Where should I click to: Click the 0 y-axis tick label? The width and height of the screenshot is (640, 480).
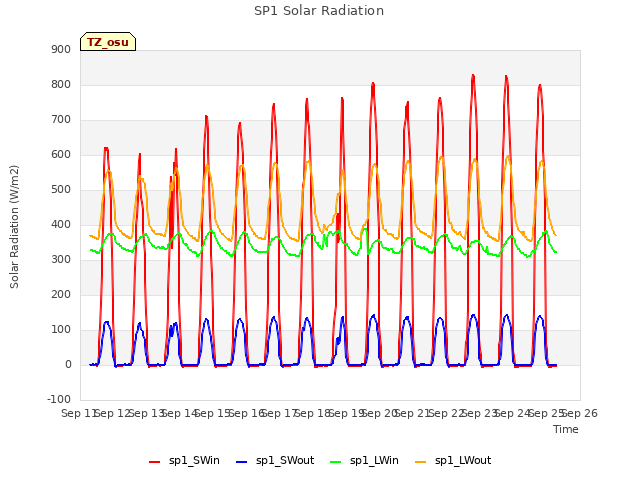point(68,365)
